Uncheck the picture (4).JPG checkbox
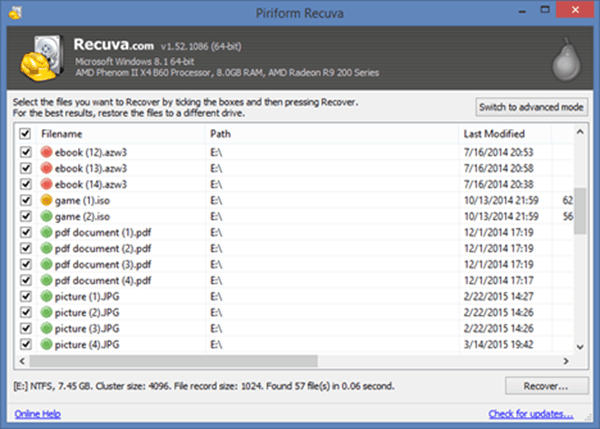The image size is (600, 429). 26,344
